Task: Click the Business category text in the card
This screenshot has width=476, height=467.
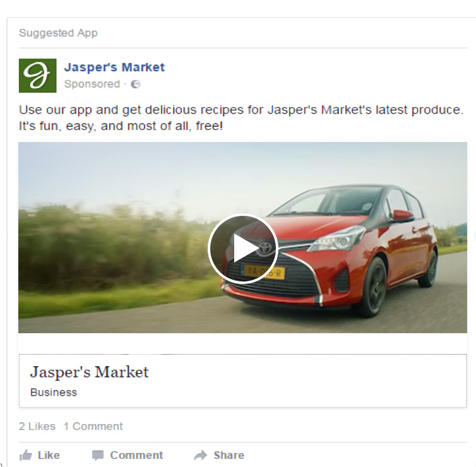Action: [54, 393]
